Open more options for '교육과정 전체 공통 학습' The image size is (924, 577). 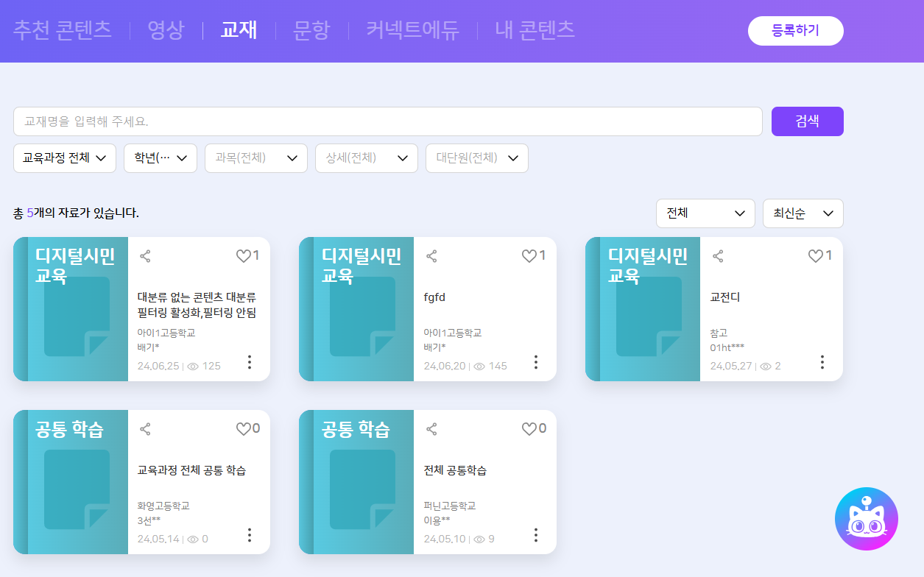249,535
